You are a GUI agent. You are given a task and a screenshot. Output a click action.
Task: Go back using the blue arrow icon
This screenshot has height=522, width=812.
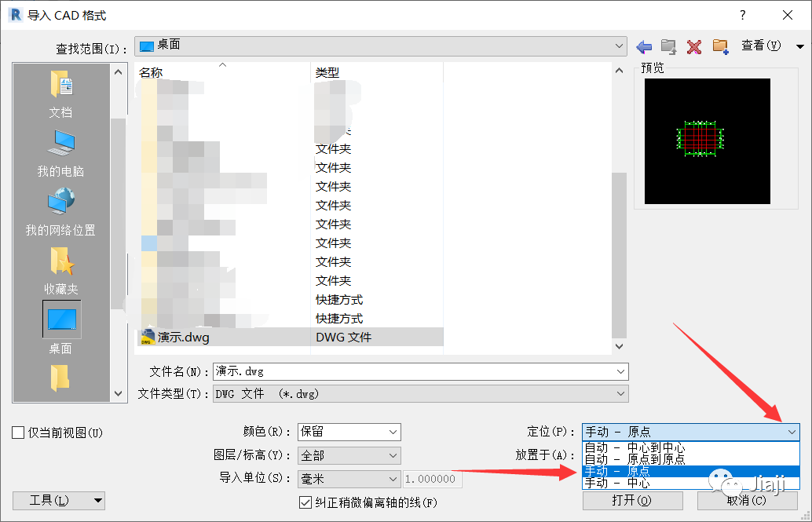pyautogui.click(x=644, y=47)
